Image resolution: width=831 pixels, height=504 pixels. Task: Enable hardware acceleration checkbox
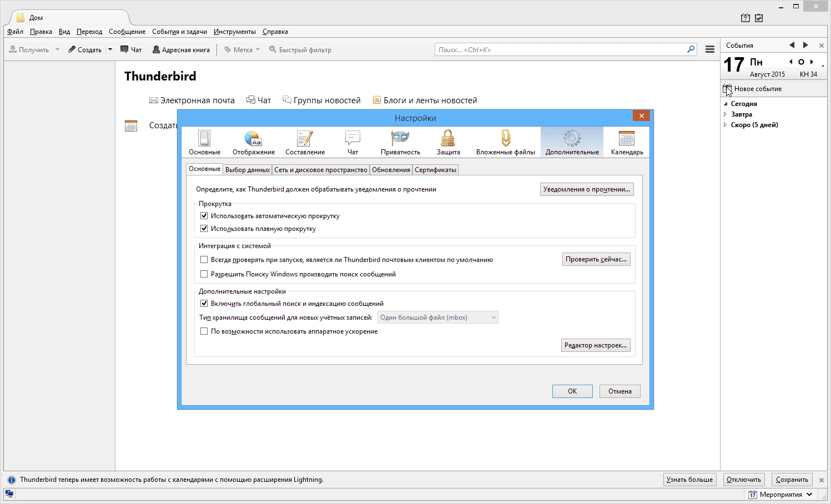click(204, 331)
